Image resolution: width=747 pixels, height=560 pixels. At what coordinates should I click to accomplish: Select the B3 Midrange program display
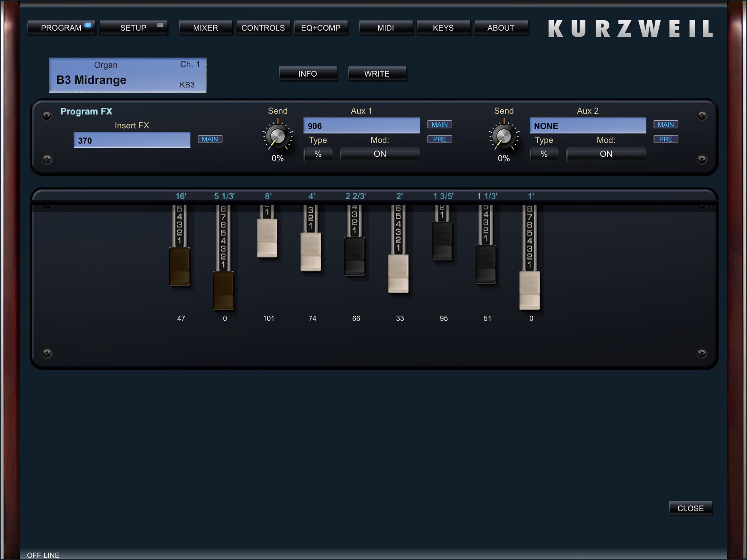pos(128,75)
